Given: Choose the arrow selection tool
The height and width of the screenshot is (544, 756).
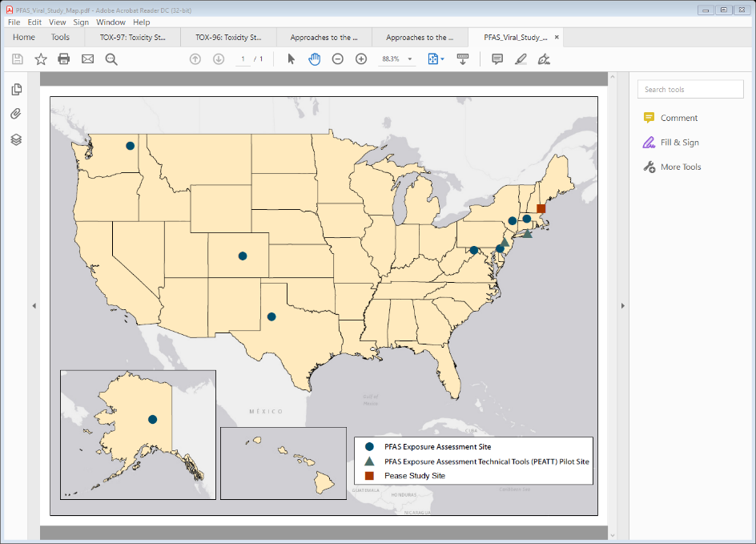Looking at the screenshot, I should point(291,59).
